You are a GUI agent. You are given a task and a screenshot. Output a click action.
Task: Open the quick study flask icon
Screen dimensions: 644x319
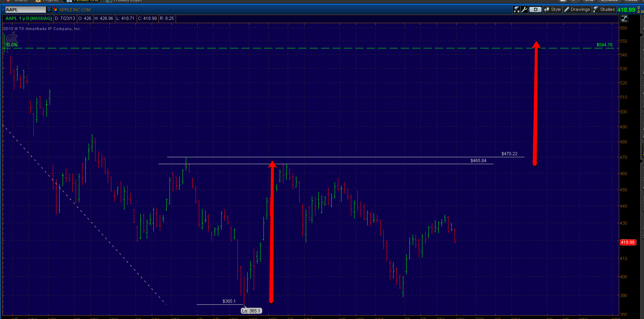(517, 9)
